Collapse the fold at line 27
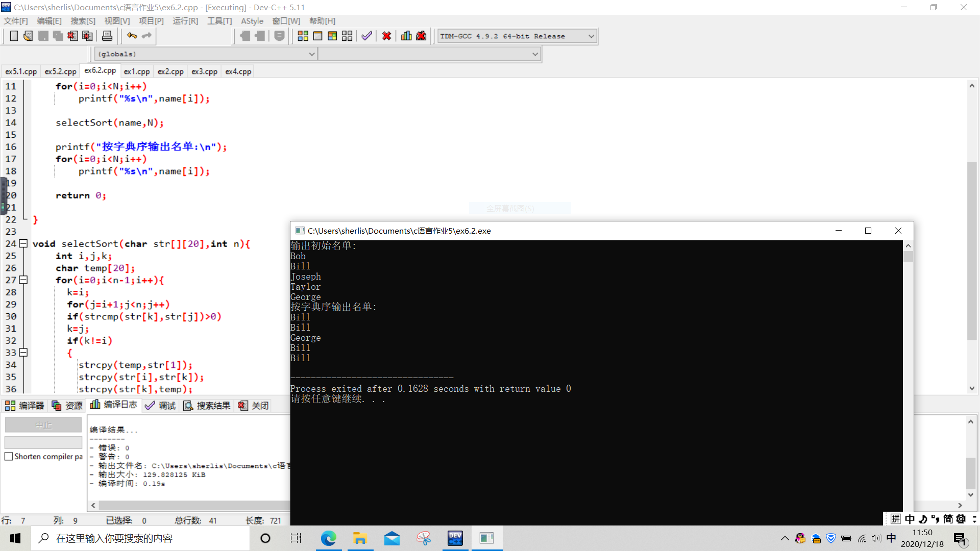This screenshot has width=980, height=551. 23,280
